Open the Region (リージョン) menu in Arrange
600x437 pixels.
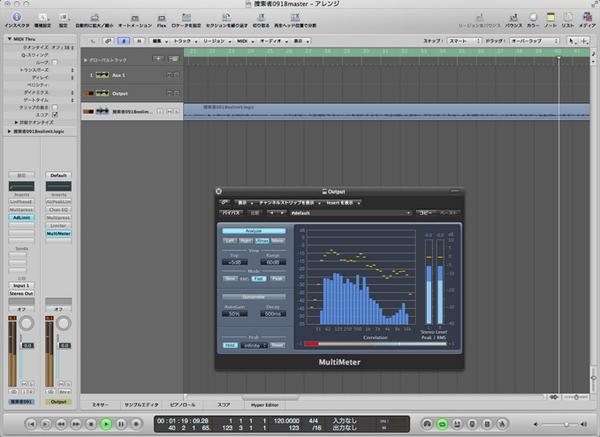tap(217, 41)
